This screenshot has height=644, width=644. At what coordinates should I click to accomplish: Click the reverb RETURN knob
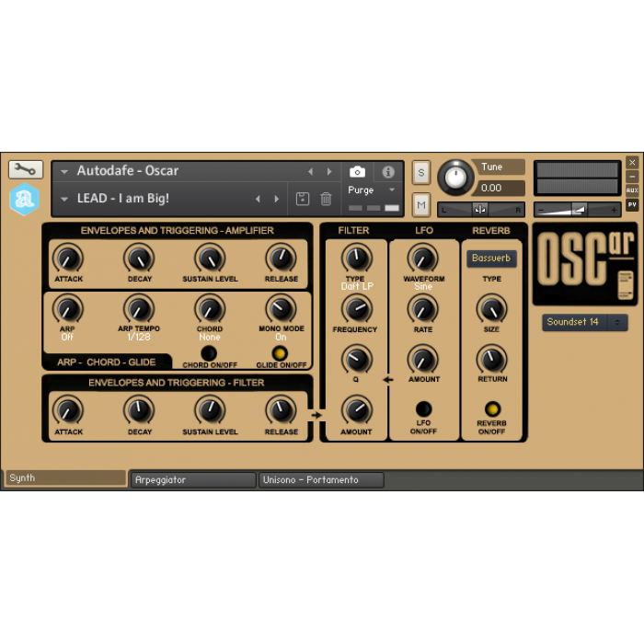(491, 360)
